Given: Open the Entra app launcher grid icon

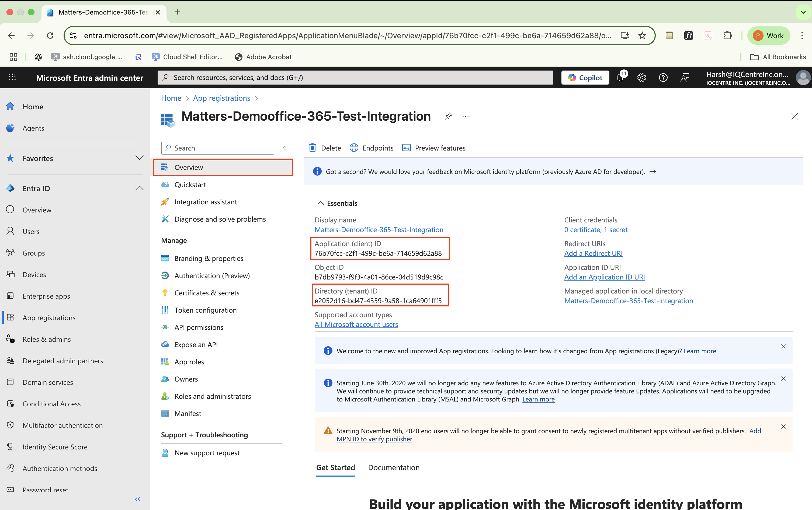Looking at the screenshot, I should [12, 77].
